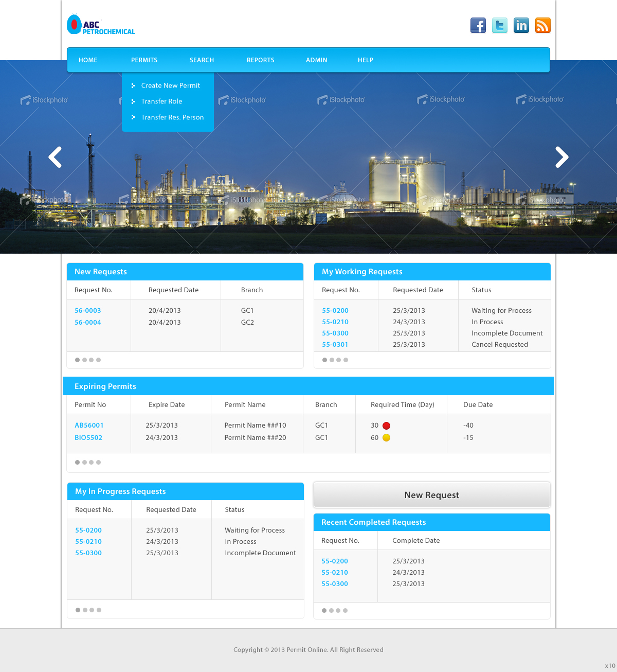Image resolution: width=617 pixels, height=672 pixels.
Task: Open the Twitter social media icon
Action: (499, 25)
